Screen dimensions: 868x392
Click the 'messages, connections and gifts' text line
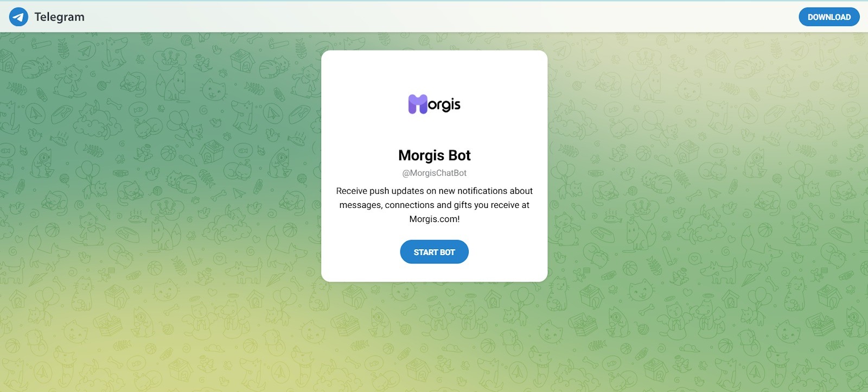tap(434, 205)
